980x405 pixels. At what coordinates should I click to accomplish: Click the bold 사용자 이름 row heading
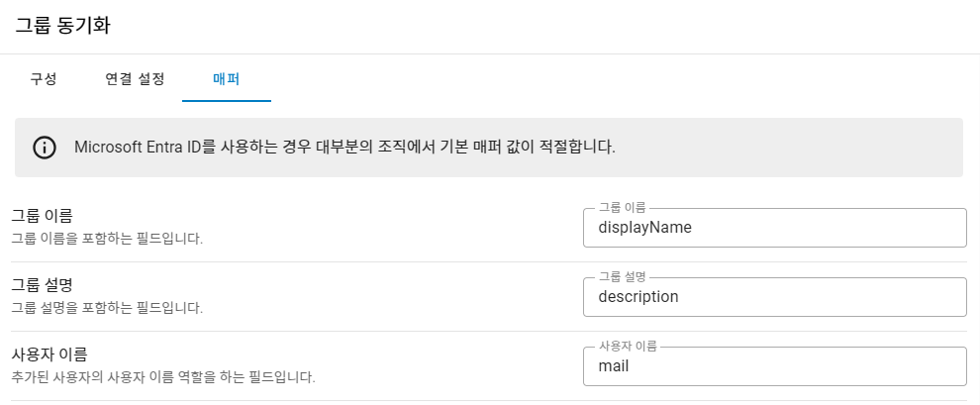tap(49, 354)
